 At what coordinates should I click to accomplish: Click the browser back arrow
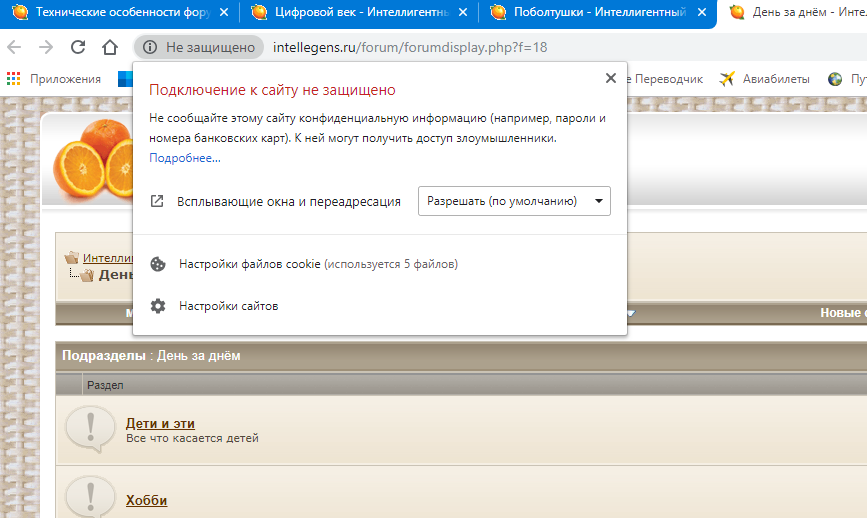[15, 47]
